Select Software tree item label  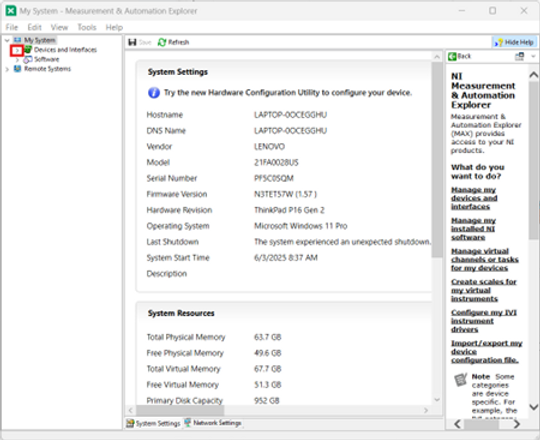(47, 60)
